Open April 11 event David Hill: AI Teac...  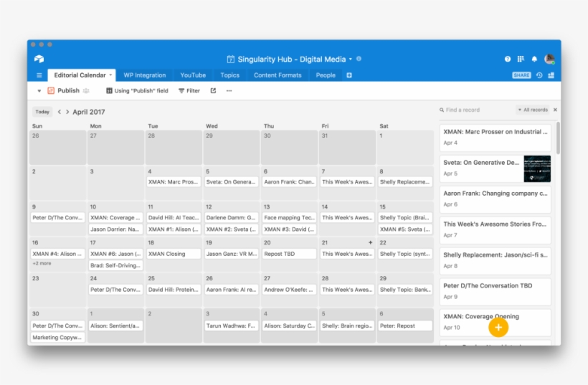(x=174, y=217)
